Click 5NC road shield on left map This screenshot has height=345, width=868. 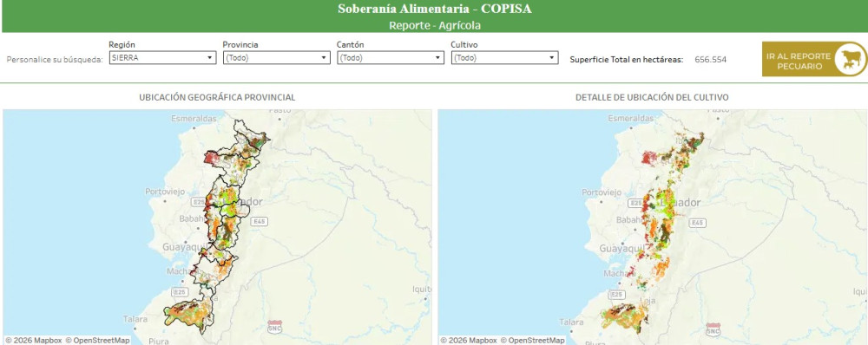click(x=275, y=326)
